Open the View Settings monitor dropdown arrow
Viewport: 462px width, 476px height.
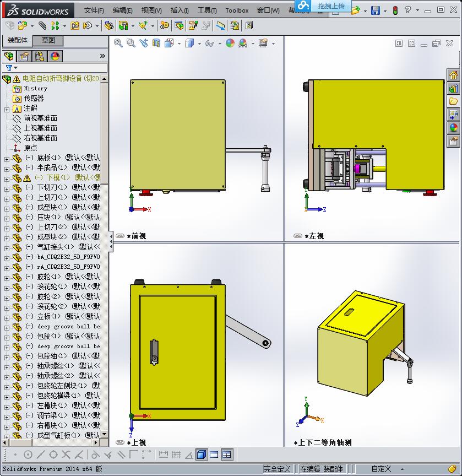(273, 44)
